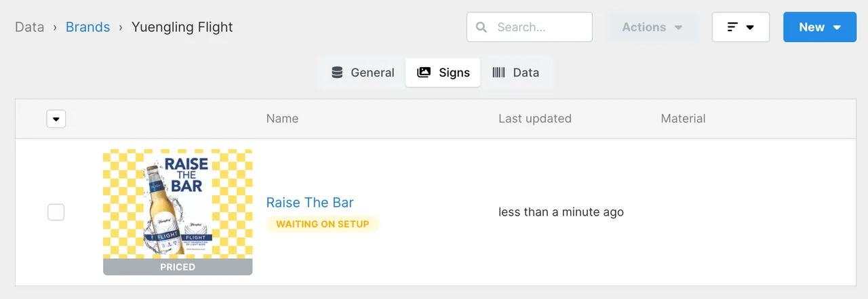Click the barcode icon on Data tab
The height and width of the screenshot is (299, 868).
tap(498, 73)
